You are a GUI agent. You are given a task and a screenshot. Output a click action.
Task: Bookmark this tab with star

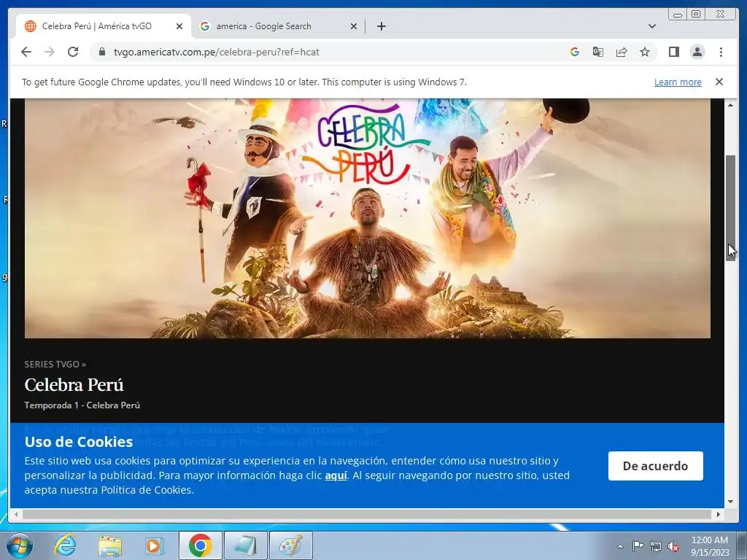coord(645,52)
